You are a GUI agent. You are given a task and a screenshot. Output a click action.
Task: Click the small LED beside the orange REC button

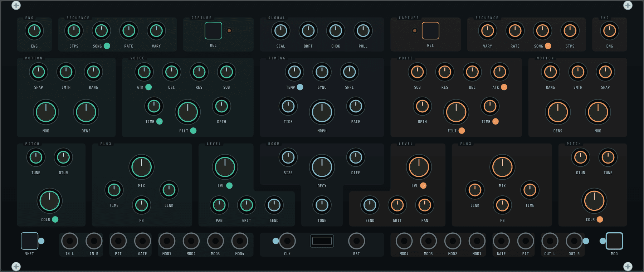pyautogui.click(x=415, y=31)
